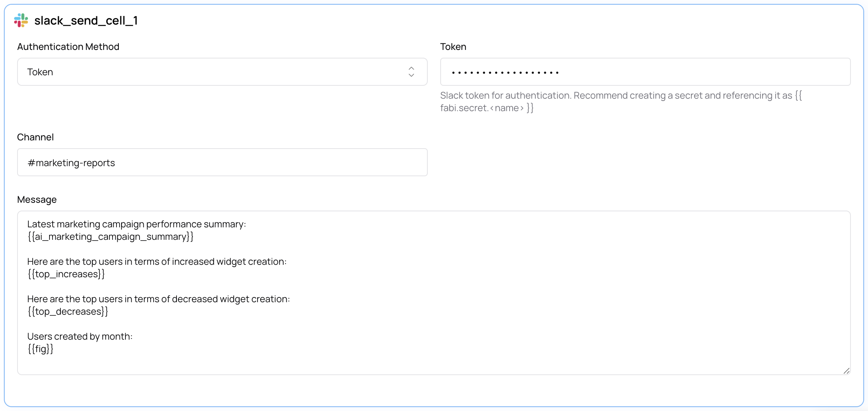The width and height of the screenshot is (868, 411).
Task: Click the Slack token authentication help text
Action: tap(621, 101)
